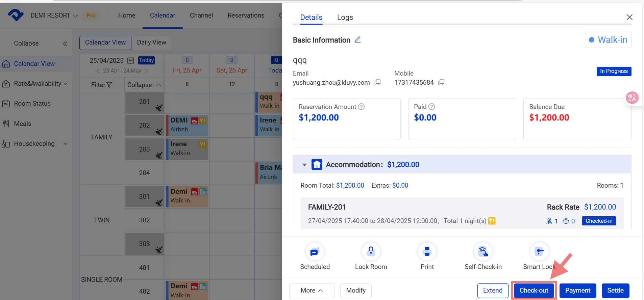This screenshot has height=300, width=644.
Task: Click the Print icon
Action: pyautogui.click(x=427, y=252)
